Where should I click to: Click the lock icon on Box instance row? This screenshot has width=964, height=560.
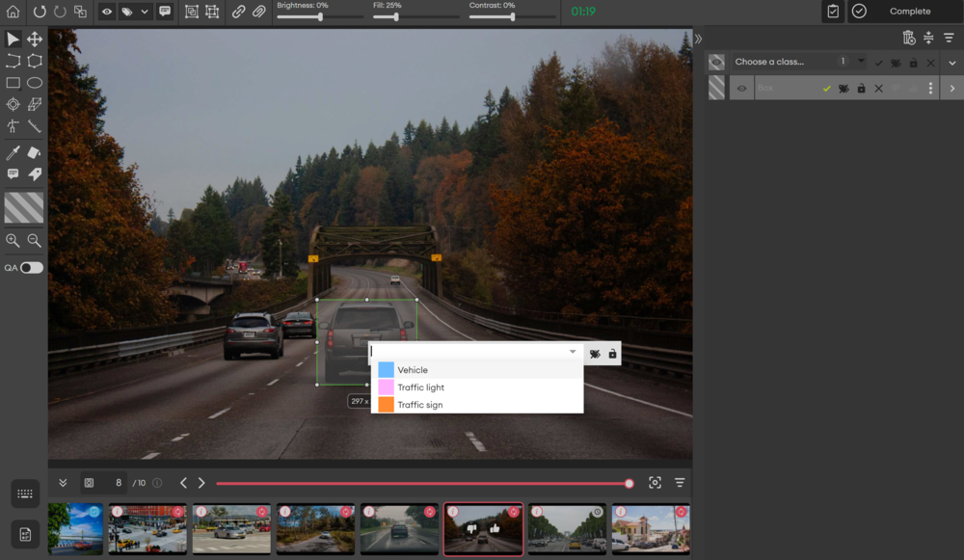pos(861,89)
